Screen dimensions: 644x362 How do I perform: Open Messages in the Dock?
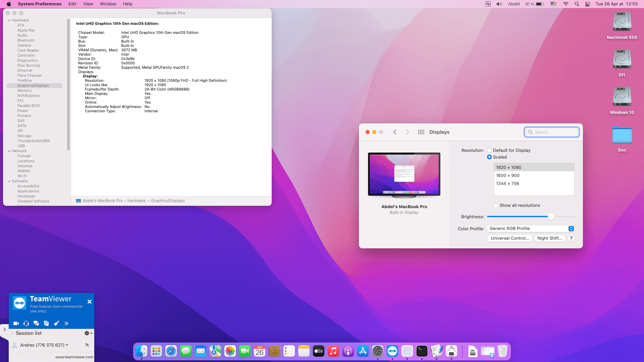tap(186, 351)
